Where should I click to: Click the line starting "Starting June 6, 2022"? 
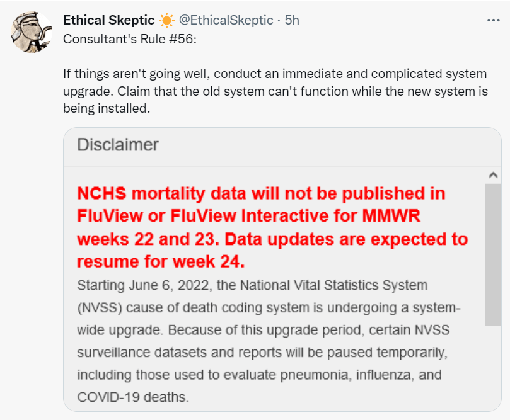pos(252,285)
